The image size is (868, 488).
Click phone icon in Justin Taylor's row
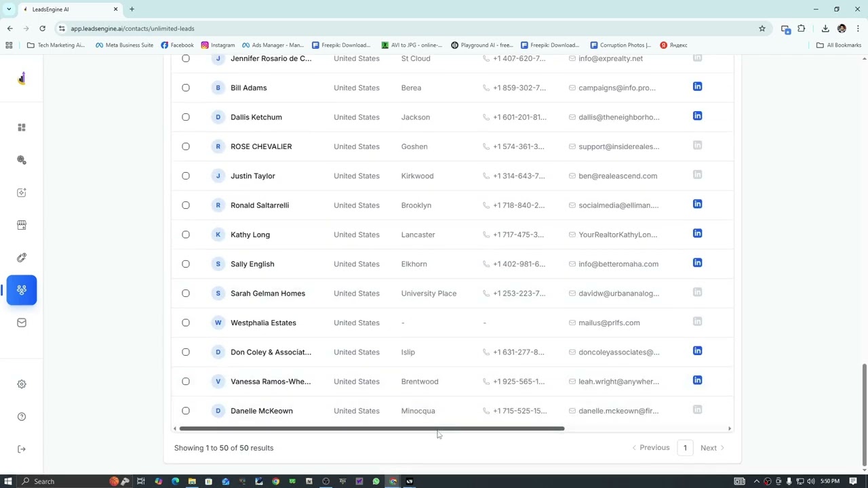tap(486, 176)
